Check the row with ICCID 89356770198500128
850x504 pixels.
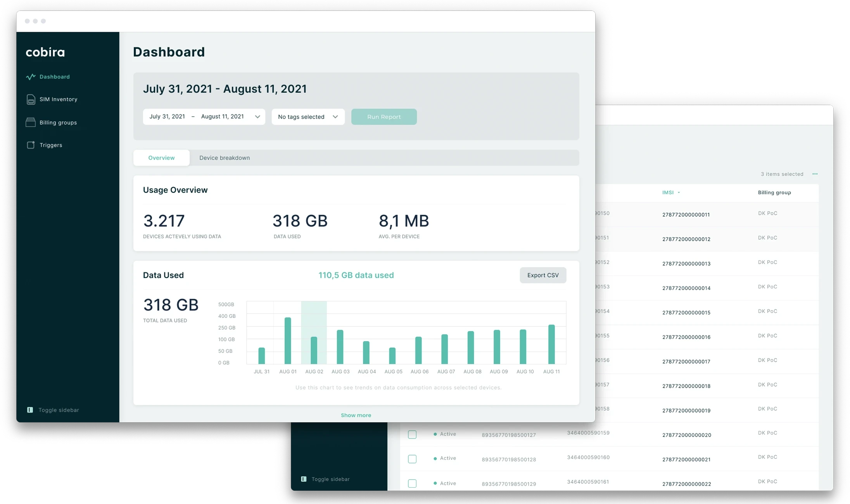point(412,459)
